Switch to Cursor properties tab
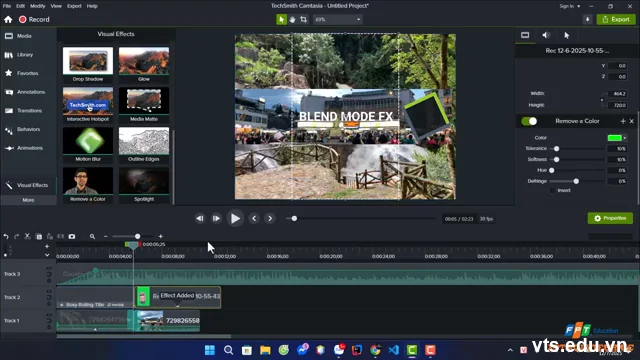Image resolution: width=640 pixels, height=360 pixels. click(x=567, y=35)
